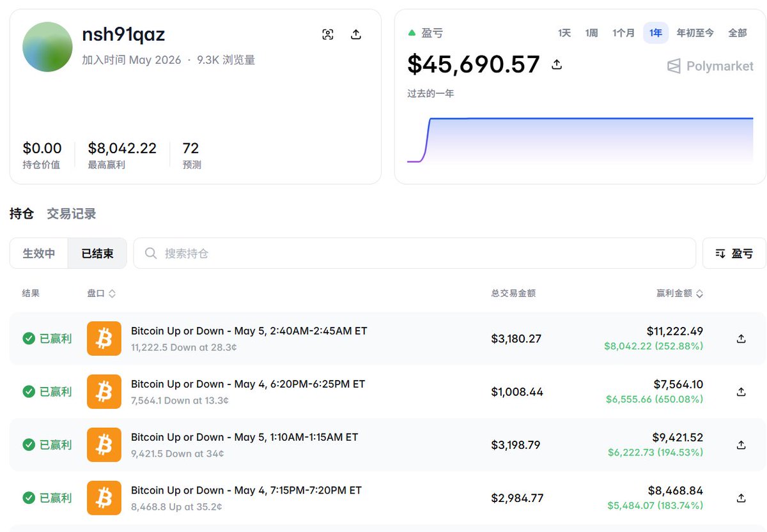Click Bitcoin icon of May 4, 7:15PM market
This screenshot has width=767, height=532.
[x=104, y=498]
